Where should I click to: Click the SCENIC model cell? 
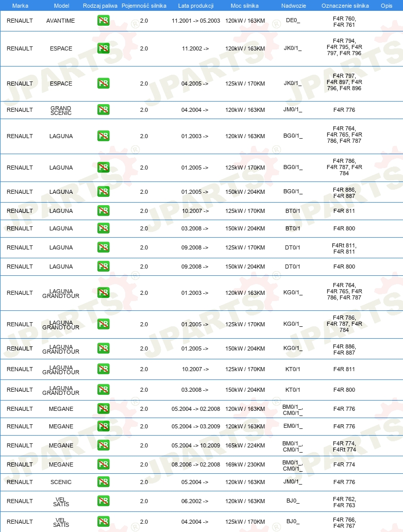[x=61, y=482]
